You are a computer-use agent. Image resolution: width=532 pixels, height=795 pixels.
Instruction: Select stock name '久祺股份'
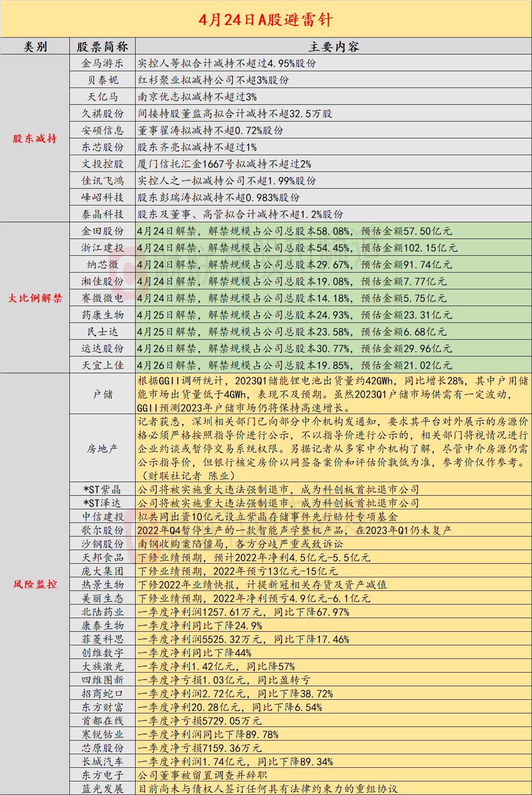[x=102, y=113]
